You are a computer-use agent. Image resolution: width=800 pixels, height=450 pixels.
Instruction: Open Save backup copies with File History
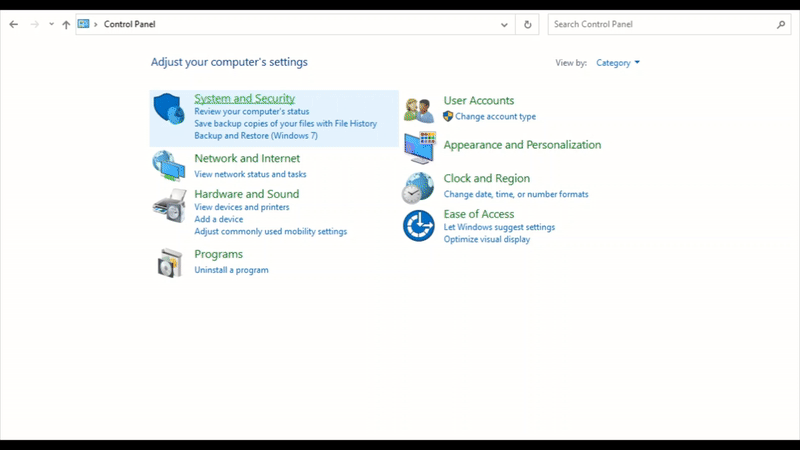(285, 123)
